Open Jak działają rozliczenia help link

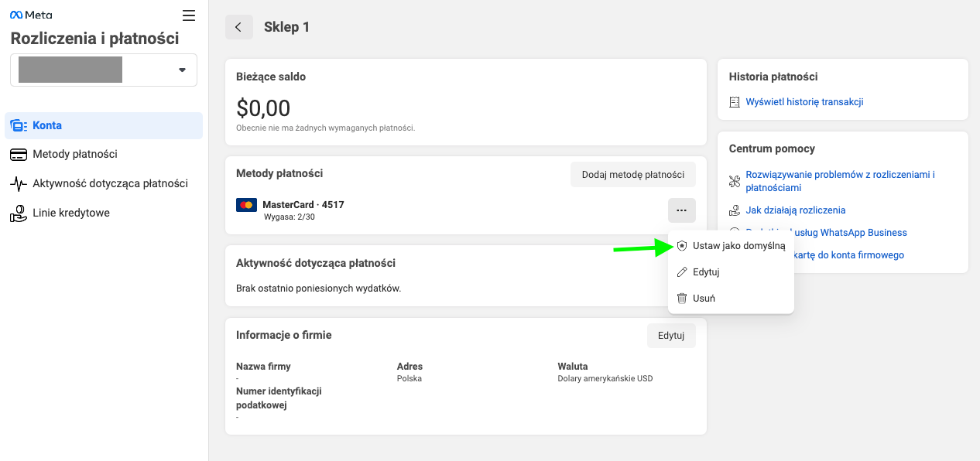click(x=795, y=210)
